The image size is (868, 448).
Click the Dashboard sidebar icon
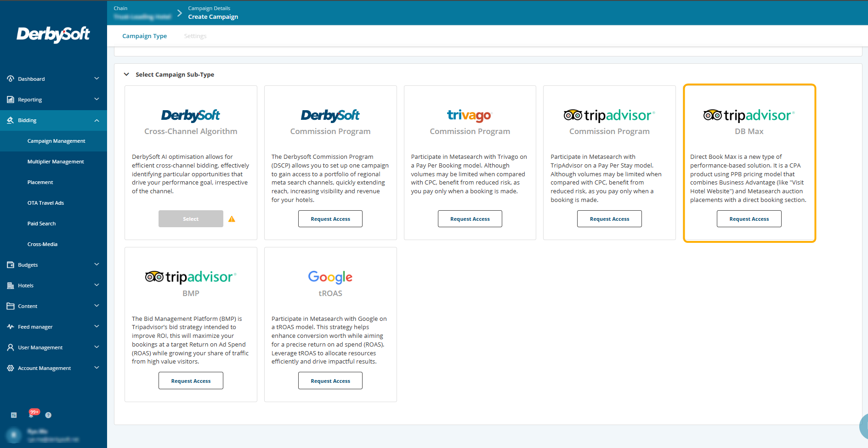pyautogui.click(x=10, y=79)
